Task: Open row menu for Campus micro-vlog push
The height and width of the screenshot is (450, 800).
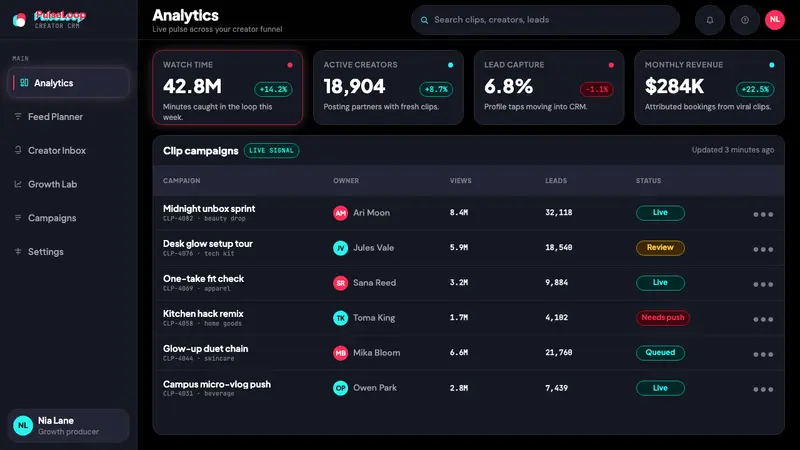Action: [763, 389]
